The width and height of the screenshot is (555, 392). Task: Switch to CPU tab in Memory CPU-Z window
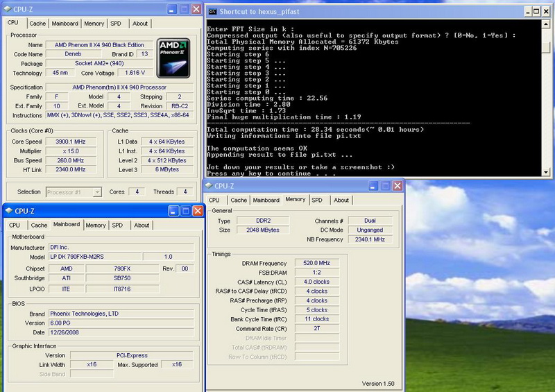click(x=214, y=200)
